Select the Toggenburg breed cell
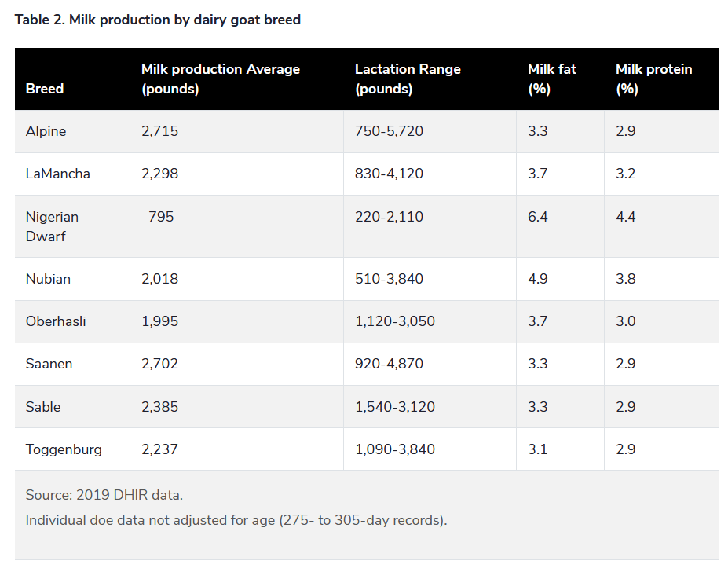 point(64,449)
